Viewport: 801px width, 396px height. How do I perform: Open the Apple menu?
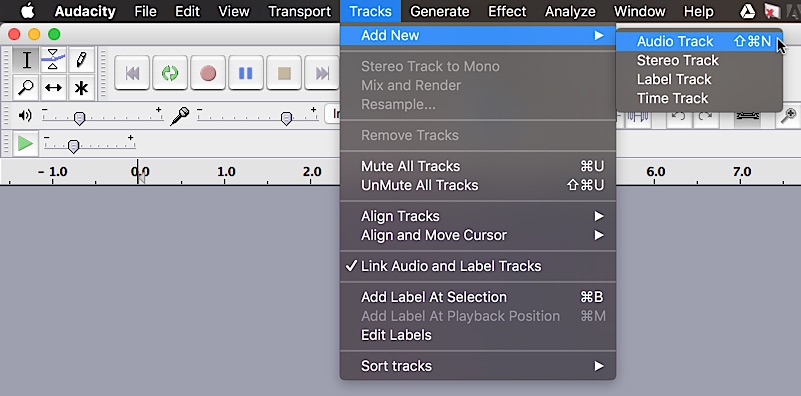[28, 11]
